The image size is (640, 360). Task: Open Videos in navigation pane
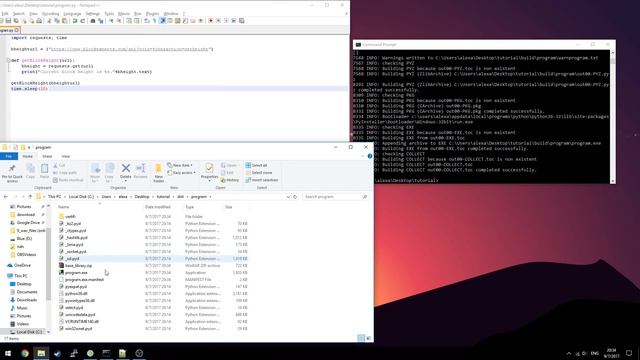(x=22, y=324)
